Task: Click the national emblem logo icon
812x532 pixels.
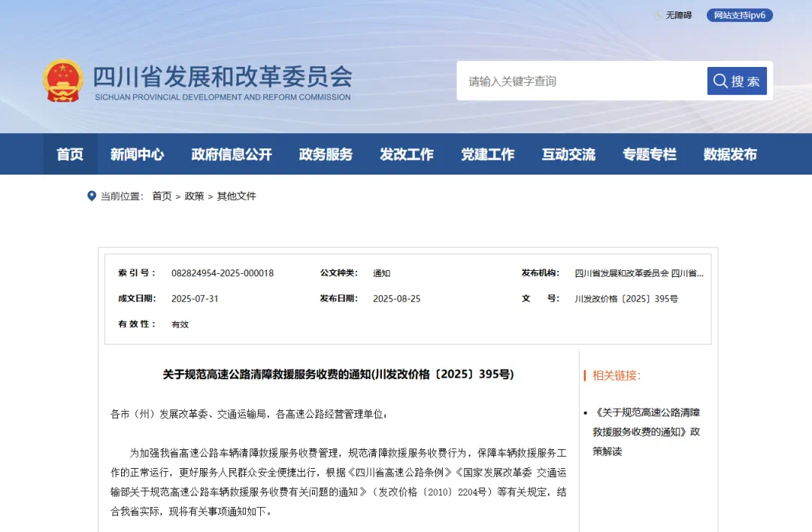Action: coord(63,81)
